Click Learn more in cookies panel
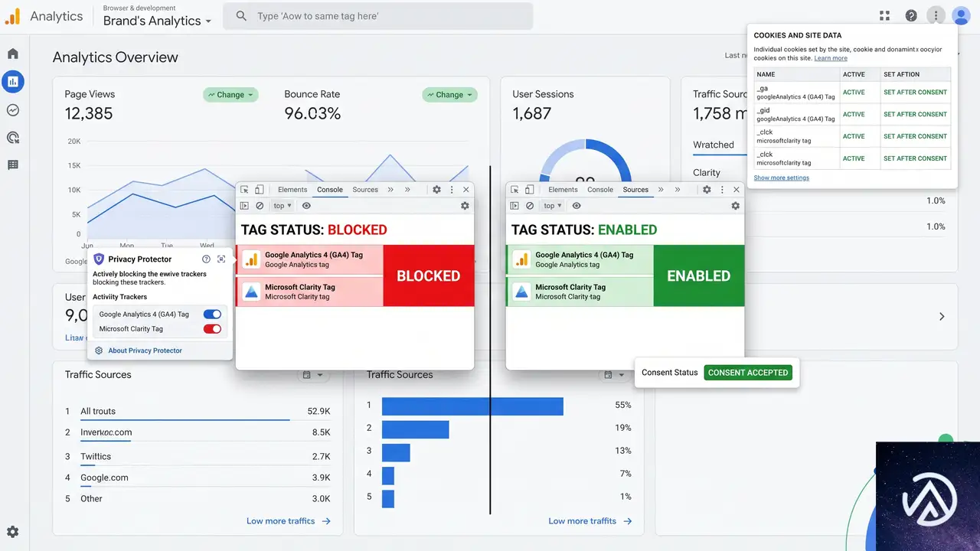Image resolution: width=980 pixels, height=551 pixels. (x=831, y=58)
